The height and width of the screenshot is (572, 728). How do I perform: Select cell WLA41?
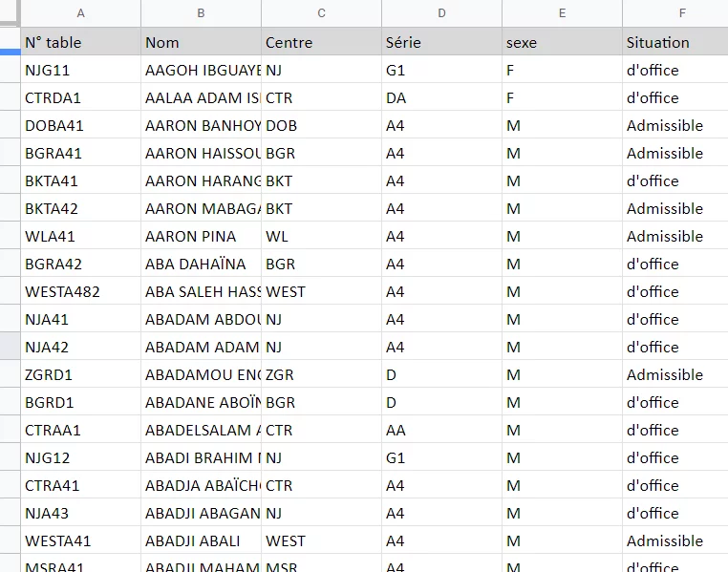(81, 236)
